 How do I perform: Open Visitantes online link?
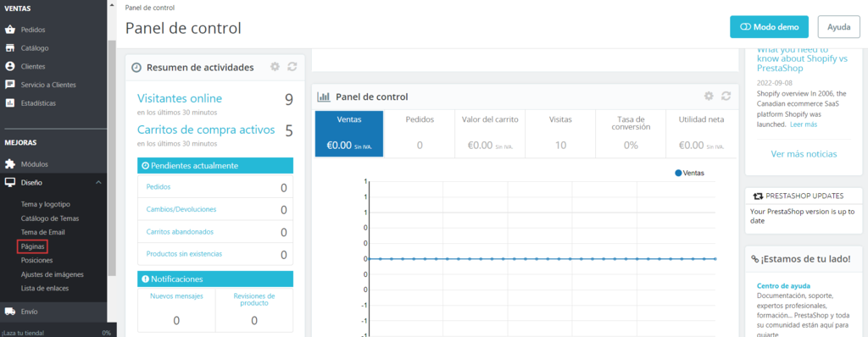pos(180,98)
